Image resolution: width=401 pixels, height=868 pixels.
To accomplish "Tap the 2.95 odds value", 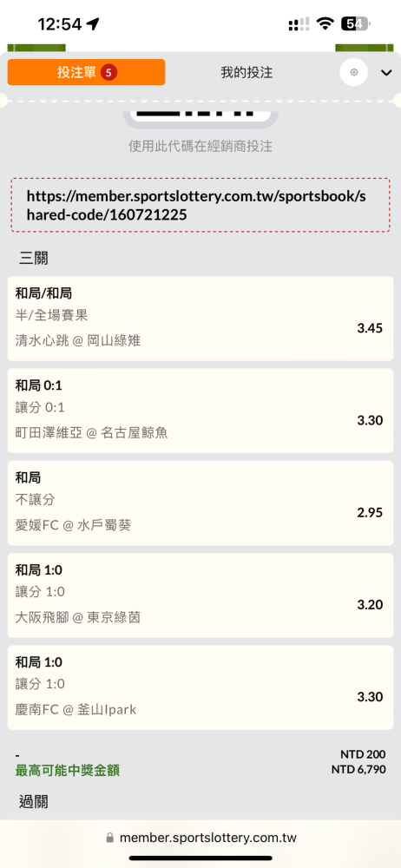I will [x=370, y=512].
